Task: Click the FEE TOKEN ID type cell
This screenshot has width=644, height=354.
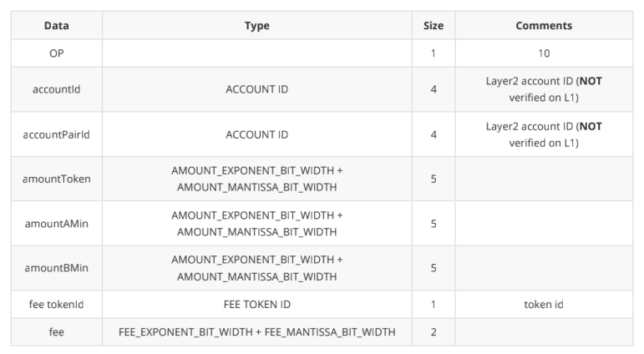Action: pos(257,305)
